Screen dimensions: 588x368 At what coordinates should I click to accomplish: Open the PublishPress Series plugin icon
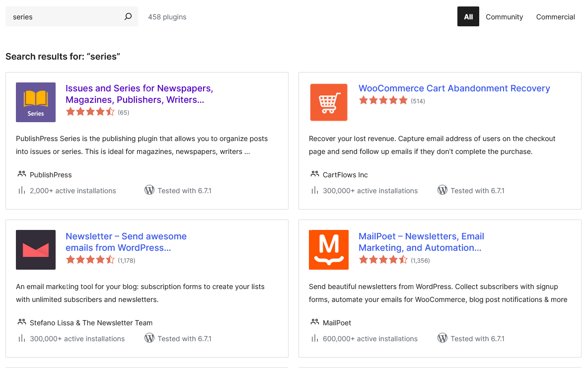tap(36, 102)
